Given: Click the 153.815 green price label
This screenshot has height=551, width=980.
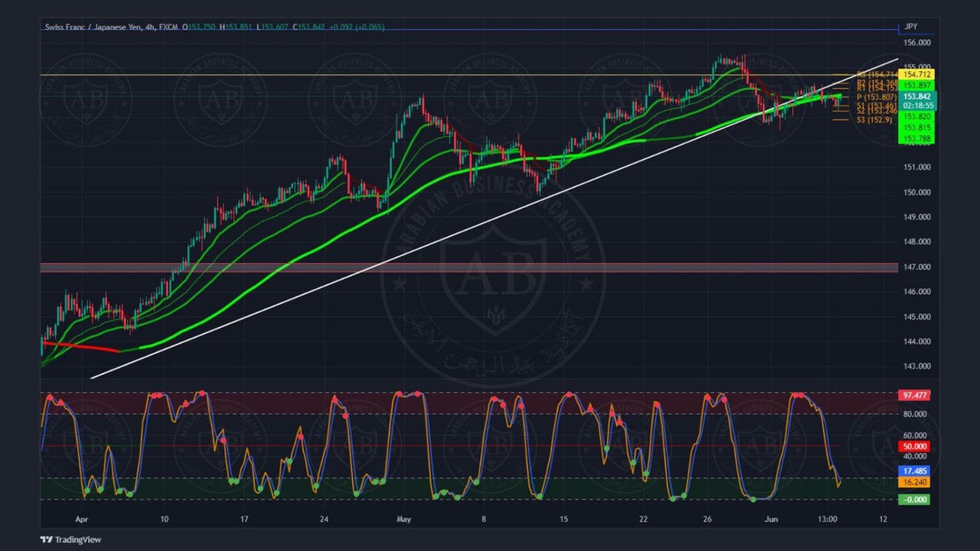Looking at the screenshot, I should point(917,128).
